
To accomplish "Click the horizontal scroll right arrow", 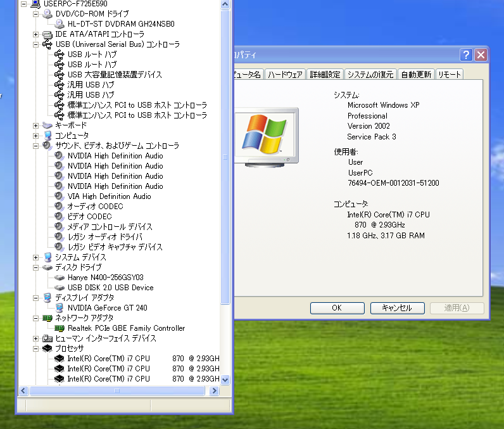I will (x=214, y=391).
